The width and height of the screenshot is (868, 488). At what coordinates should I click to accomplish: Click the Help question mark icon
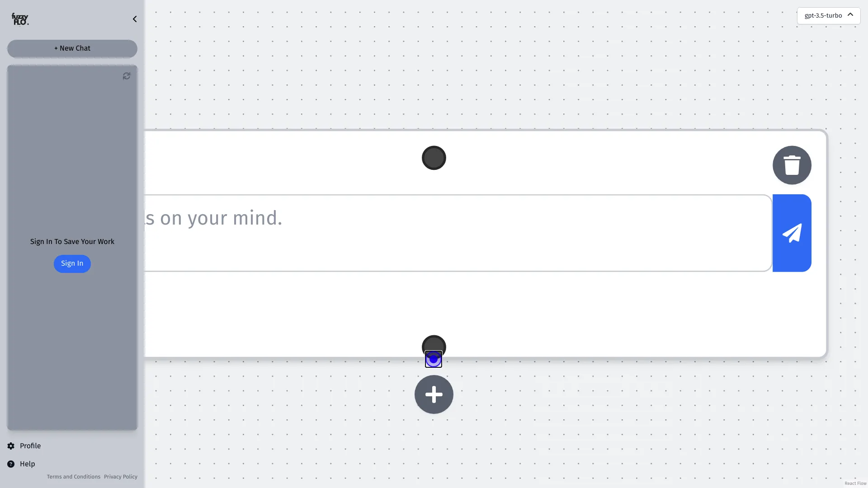tap(11, 464)
